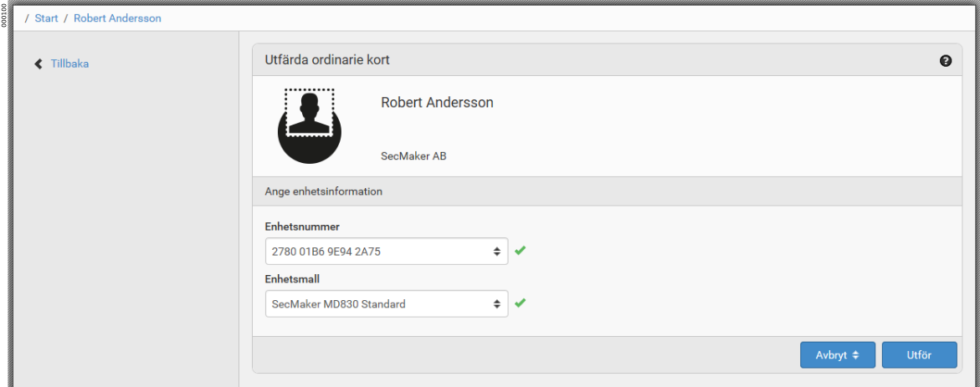Open the Enhetsnummer dropdown

coord(385,251)
